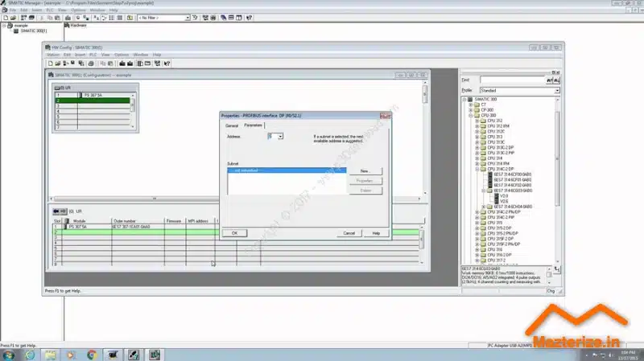Click Help button in properties dialog

[x=376, y=233]
